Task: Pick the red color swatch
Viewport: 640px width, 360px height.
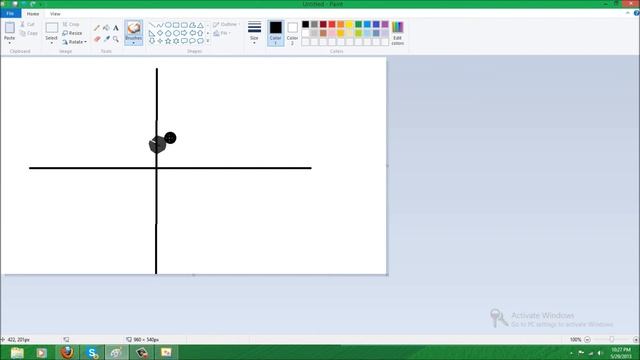Action: point(332,24)
